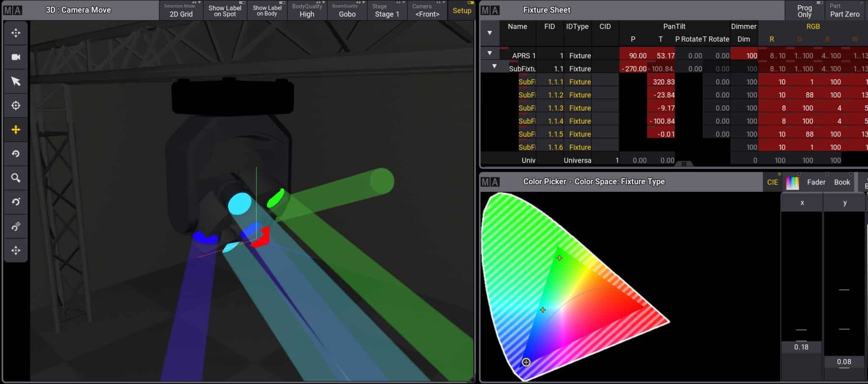Toggle Show Label on Body
868x384 pixels.
pos(267,11)
